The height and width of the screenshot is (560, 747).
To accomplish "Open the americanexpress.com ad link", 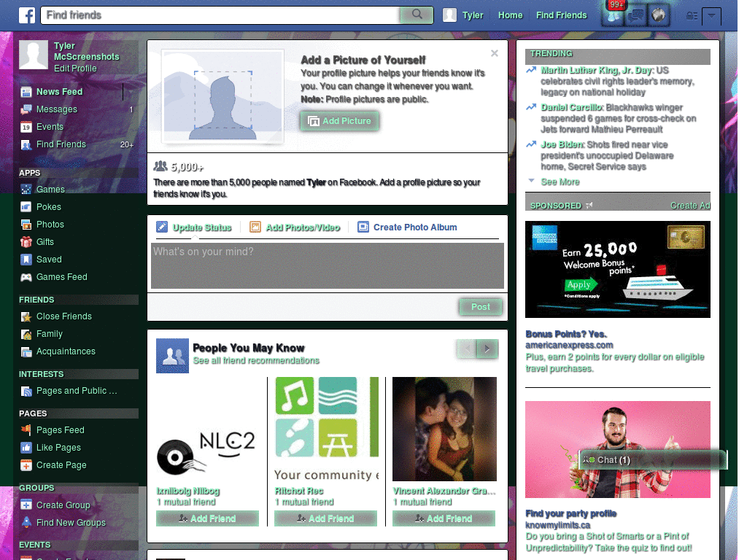I will (569, 345).
